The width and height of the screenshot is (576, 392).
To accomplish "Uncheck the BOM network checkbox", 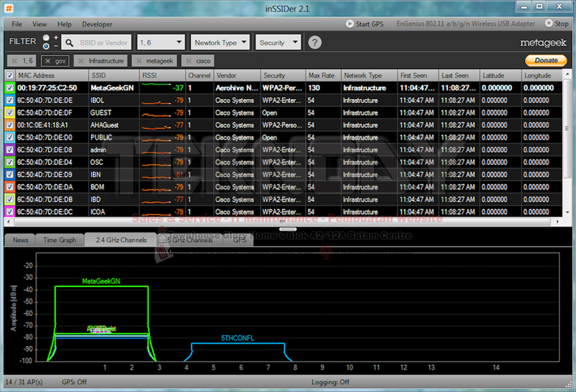I will pyautogui.click(x=9, y=187).
